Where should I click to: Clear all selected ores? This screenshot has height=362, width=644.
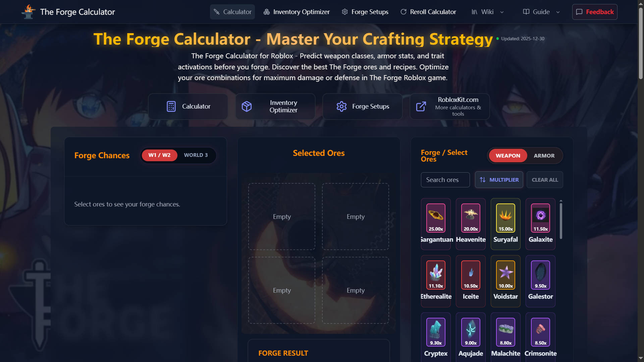[545, 180]
